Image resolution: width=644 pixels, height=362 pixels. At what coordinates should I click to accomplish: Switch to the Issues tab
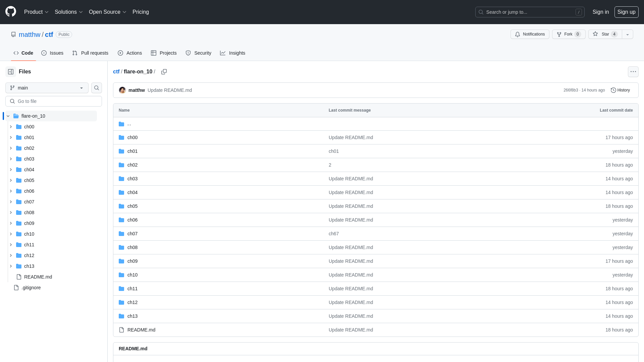(52, 53)
